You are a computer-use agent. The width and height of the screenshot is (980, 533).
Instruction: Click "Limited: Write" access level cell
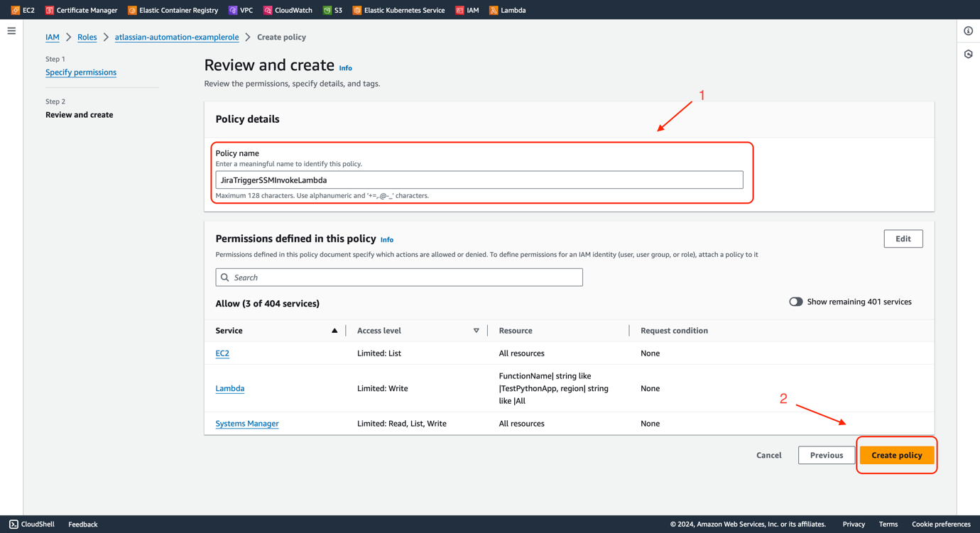click(x=383, y=388)
